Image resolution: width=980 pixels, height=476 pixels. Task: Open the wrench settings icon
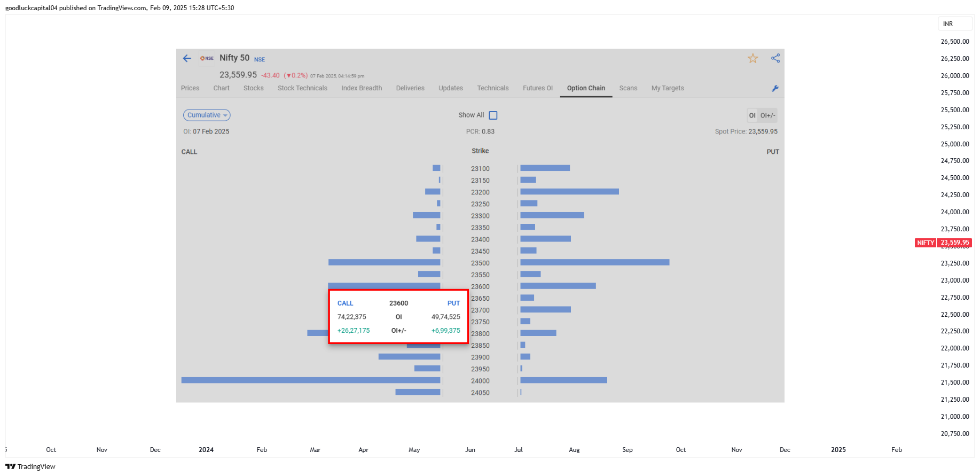click(775, 88)
